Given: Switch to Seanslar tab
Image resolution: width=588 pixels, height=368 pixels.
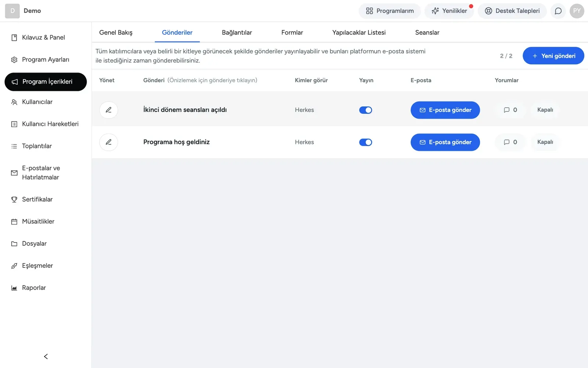Looking at the screenshot, I should click(427, 32).
